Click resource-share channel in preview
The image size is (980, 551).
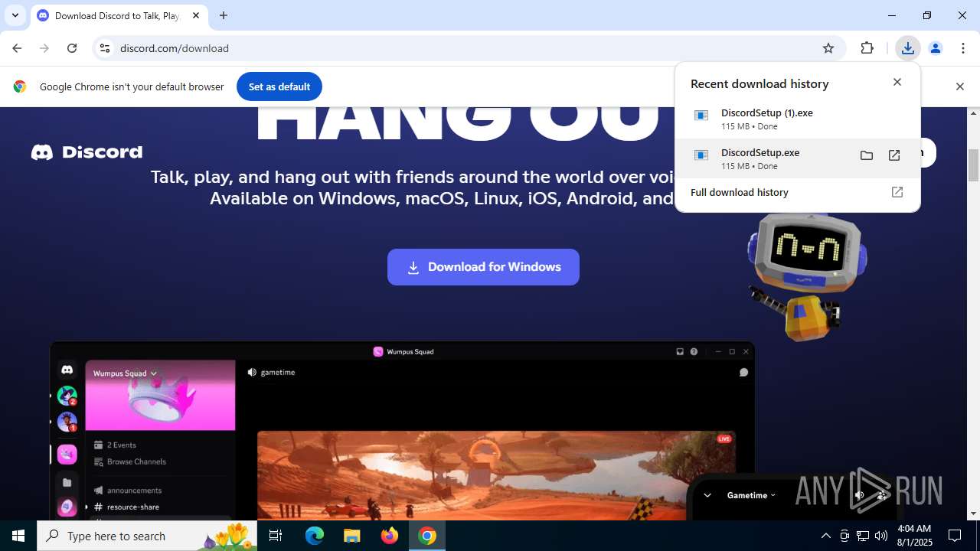[x=126, y=507]
